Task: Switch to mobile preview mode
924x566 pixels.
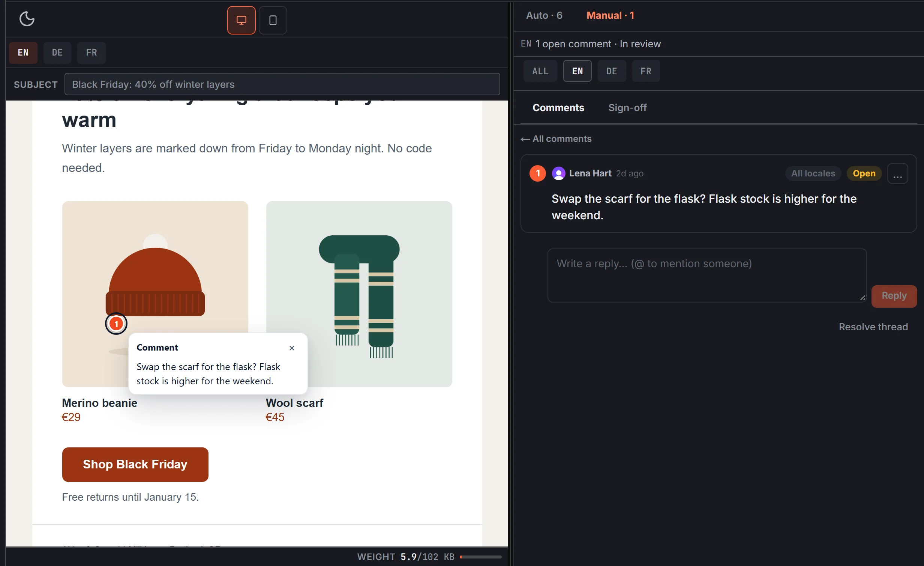Action: (273, 20)
